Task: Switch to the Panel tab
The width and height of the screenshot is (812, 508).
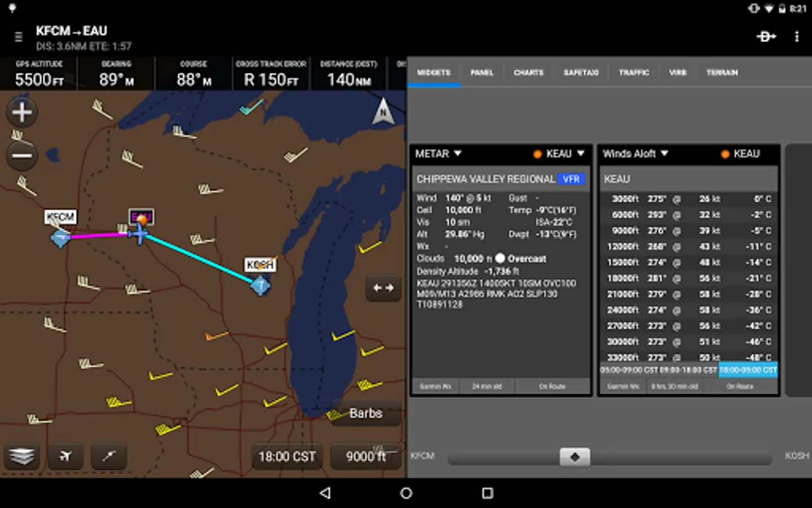Action: pos(482,72)
